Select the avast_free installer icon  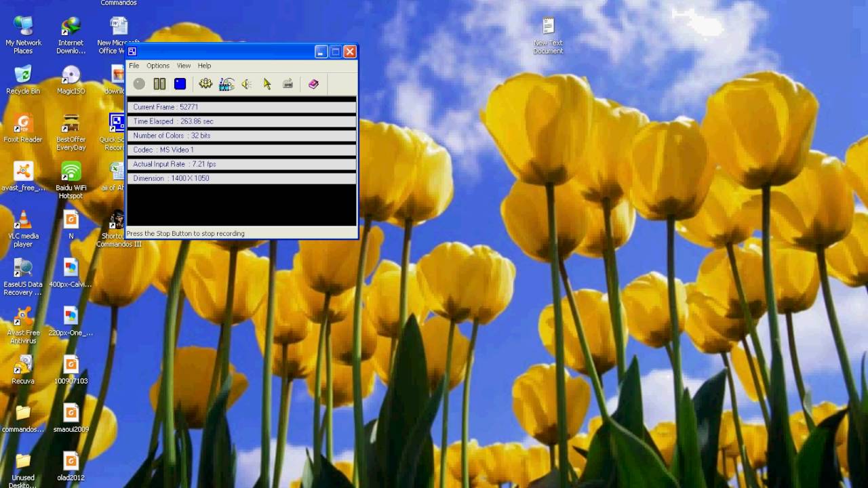coord(23,177)
